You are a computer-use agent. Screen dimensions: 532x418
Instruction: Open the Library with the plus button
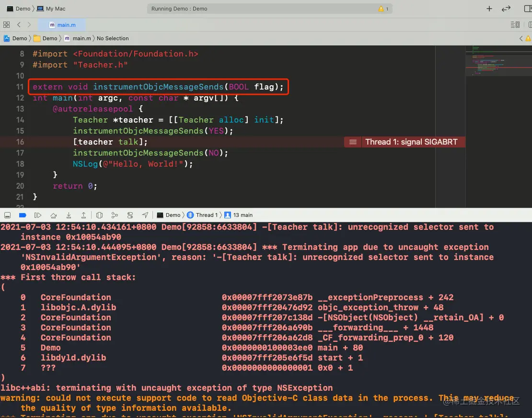pos(489,9)
